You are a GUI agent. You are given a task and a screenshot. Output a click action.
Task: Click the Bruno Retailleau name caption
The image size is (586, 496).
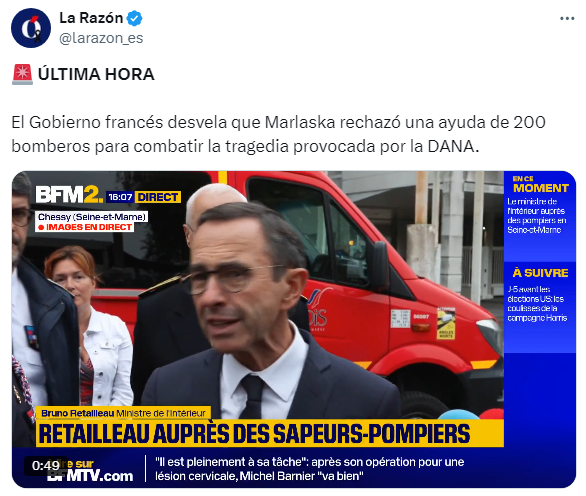123,413
